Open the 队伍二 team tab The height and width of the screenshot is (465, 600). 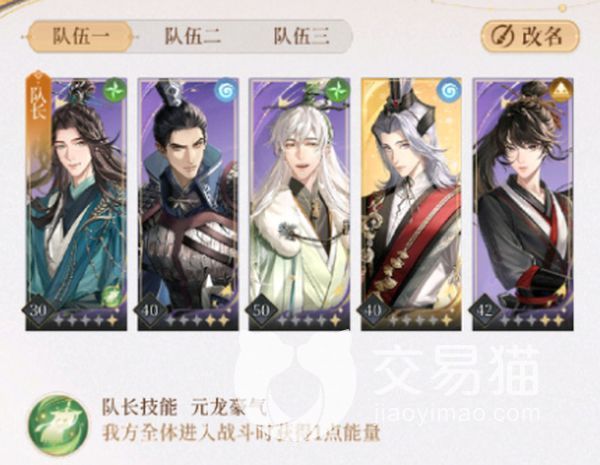(x=192, y=37)
